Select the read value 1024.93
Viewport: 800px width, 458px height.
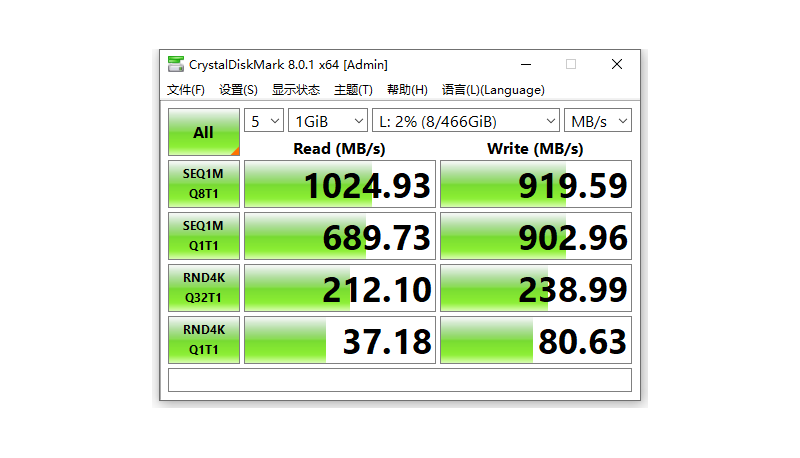click(x=340, y=184)
